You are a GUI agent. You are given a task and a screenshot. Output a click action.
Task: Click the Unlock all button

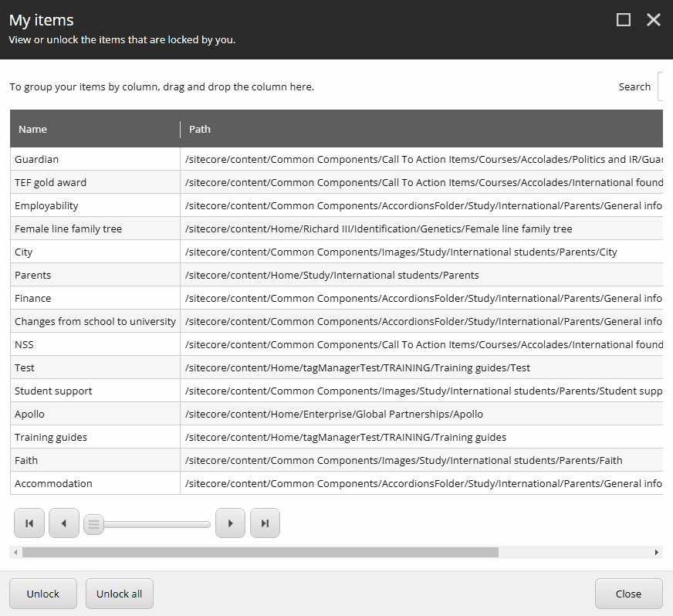point(119,594)
